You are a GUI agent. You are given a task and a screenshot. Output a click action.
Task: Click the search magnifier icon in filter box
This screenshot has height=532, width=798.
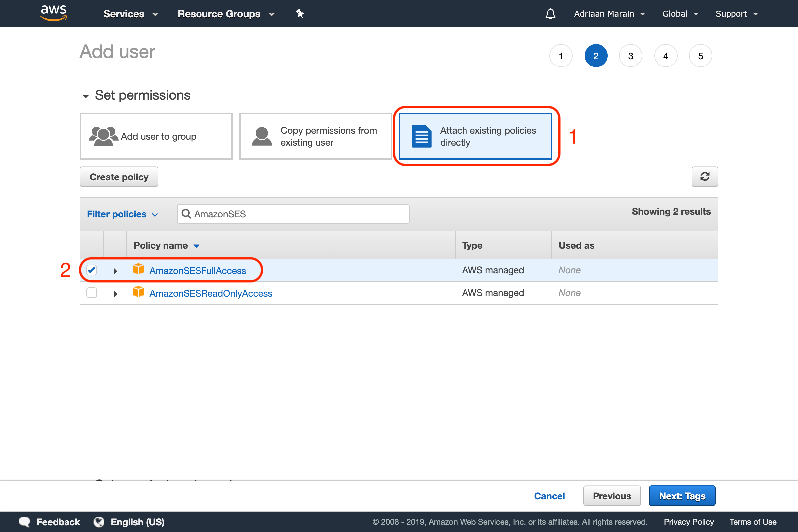point(186,214)
